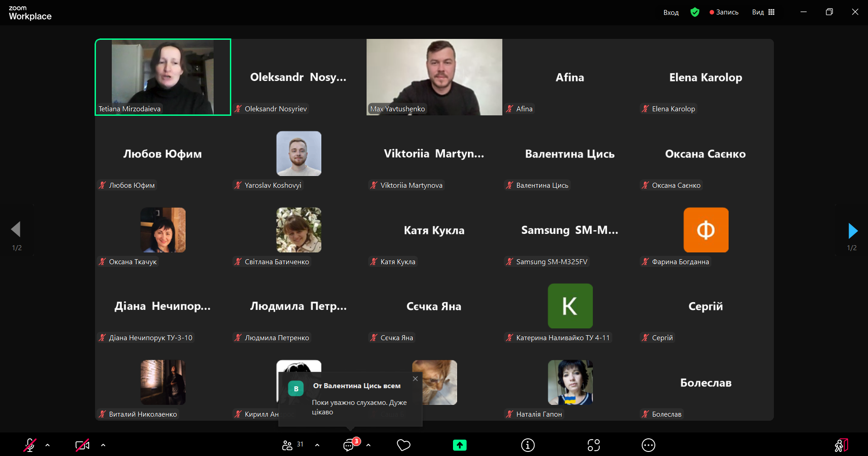
Task: Open the meeting info icon
Action: [527, 446]
